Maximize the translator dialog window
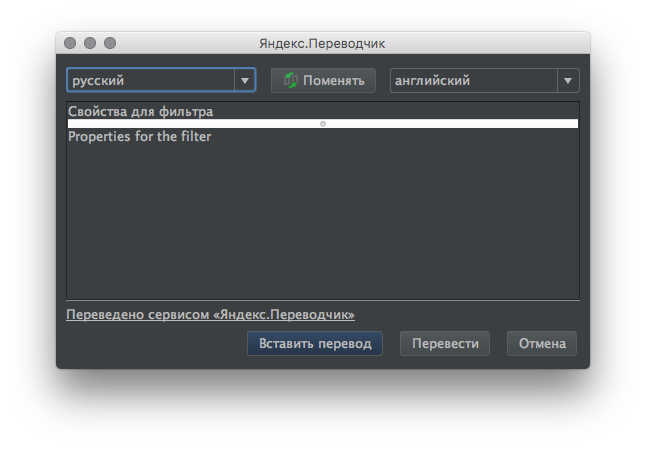The image size is (646, 449). click(110, 43)
